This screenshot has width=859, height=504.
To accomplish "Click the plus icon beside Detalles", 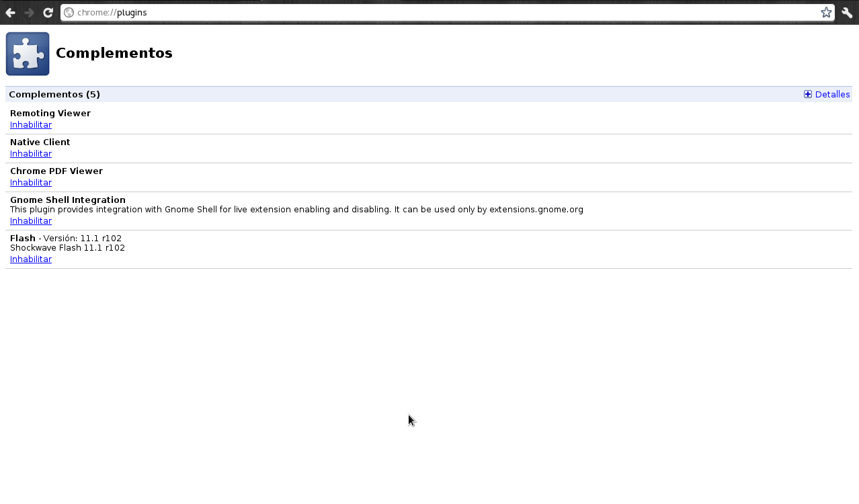I will [808, 95].
